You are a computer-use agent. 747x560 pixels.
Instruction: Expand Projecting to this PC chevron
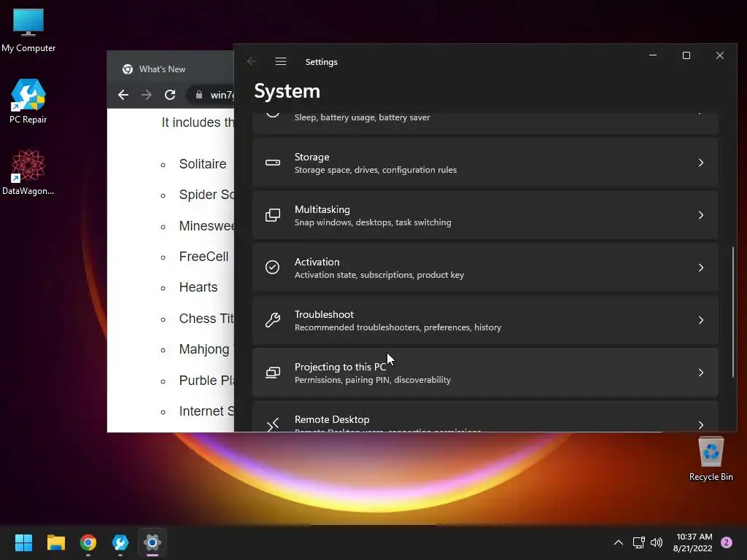point(701,373)
